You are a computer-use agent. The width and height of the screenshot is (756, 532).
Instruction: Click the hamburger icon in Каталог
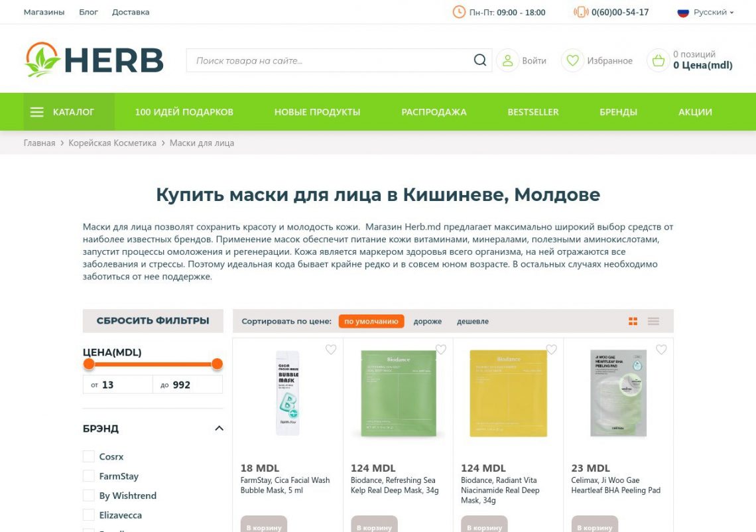[x=36, y=112]
